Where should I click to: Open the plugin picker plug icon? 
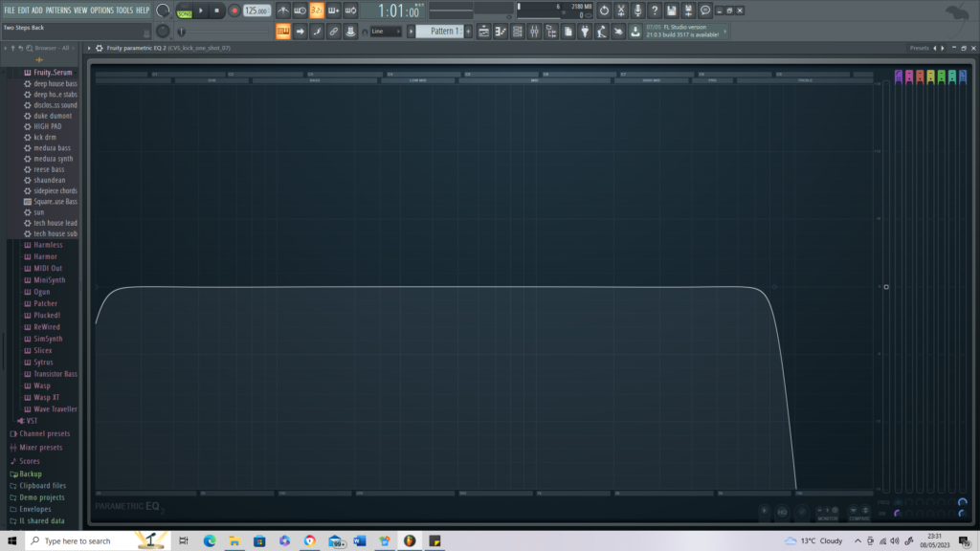(x=585, y=32)
